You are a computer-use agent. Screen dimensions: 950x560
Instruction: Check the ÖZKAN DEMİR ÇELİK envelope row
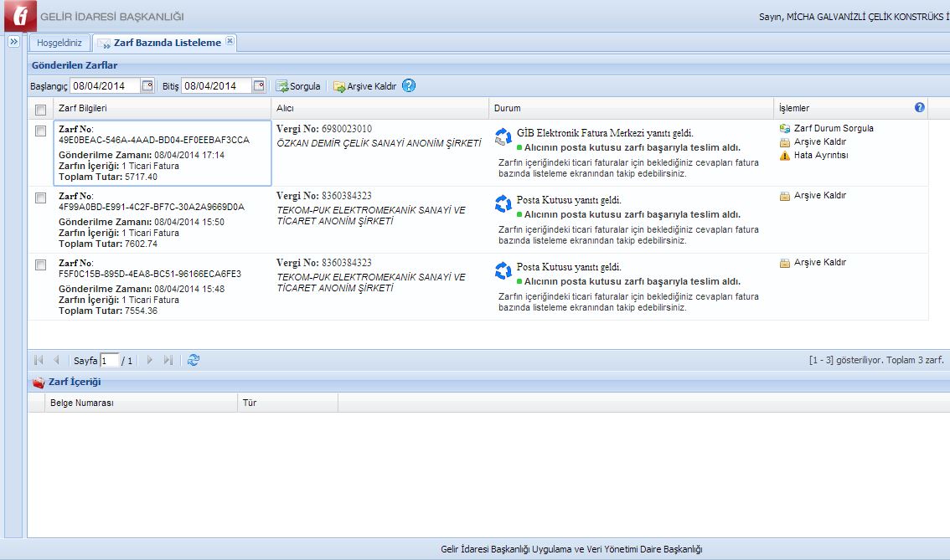(x=40, y=131)
